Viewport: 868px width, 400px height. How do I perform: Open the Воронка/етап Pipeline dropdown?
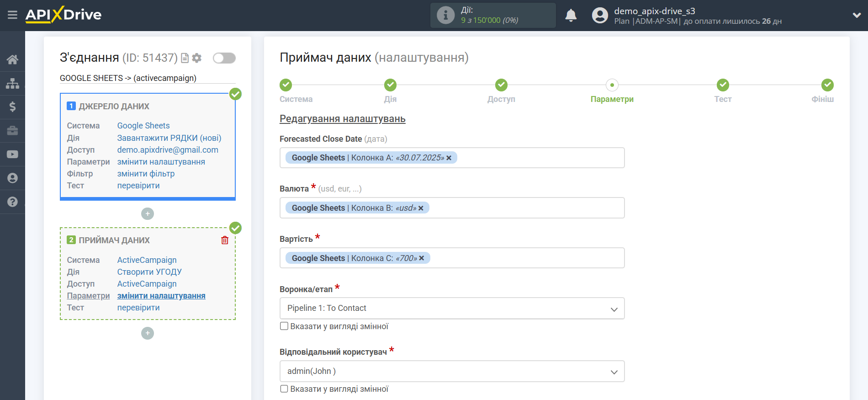[452, 308]
